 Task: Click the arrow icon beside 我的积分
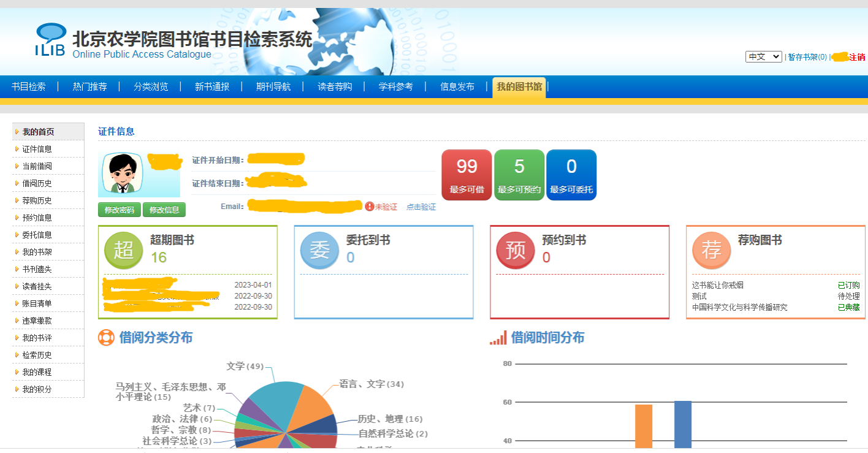(17, 389)
